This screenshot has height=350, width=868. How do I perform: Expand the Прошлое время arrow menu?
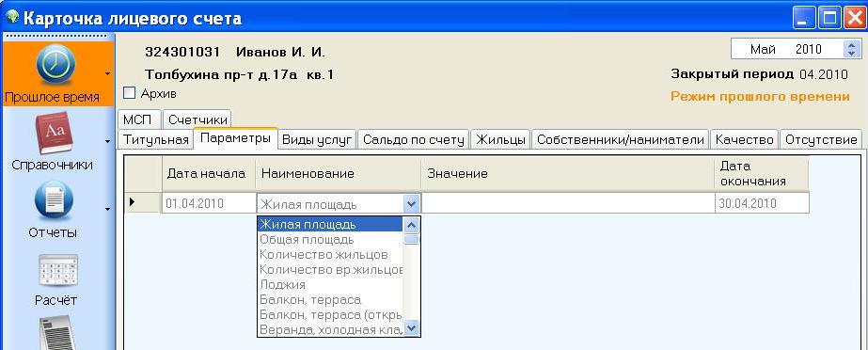107,73
